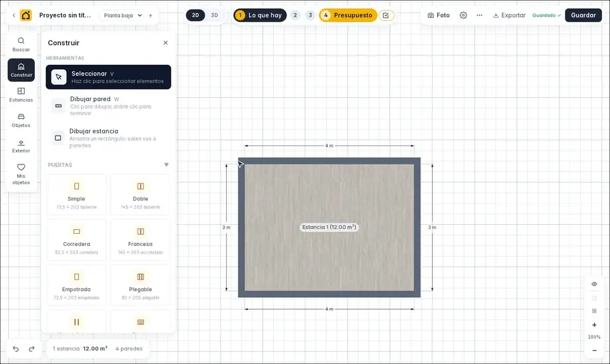Toggle the grid icon in zoom controls

[594, 311]
